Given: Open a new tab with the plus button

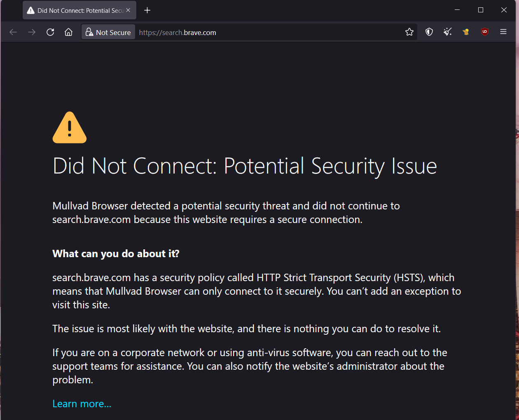Looking at the screenshot, I should (147, 10).
